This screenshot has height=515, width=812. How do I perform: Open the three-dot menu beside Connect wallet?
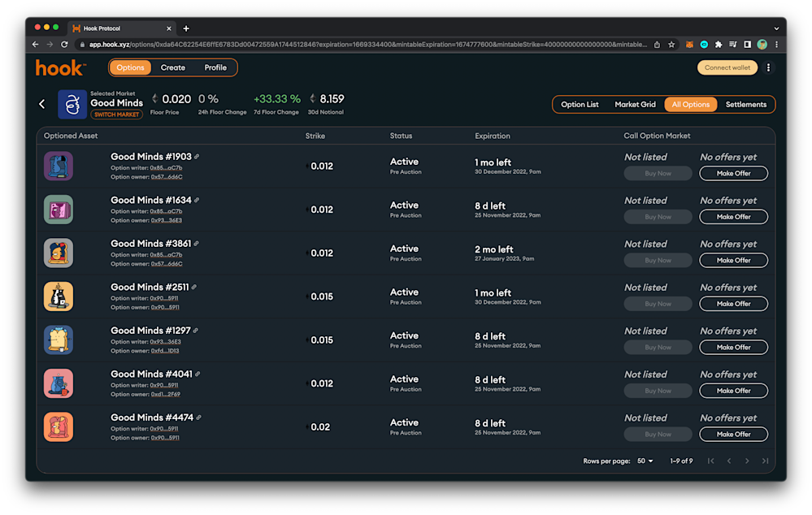coord(768,67)
